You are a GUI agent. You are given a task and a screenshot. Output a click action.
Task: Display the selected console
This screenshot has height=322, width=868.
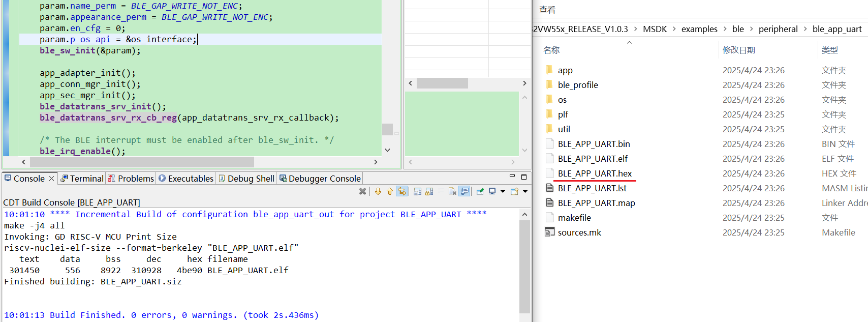pyautogui.click(x=492, y=191)
